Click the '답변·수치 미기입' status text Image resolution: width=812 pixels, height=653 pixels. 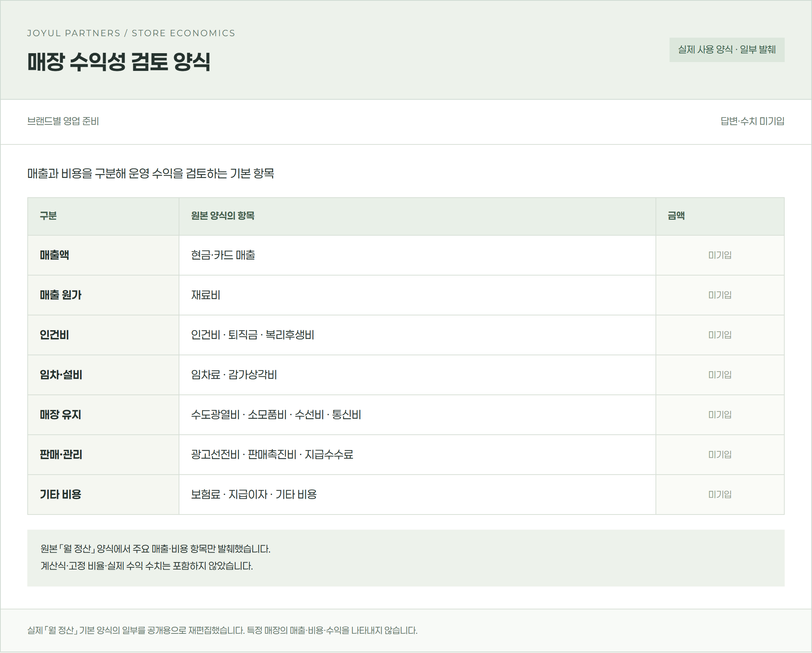(752, 122)
